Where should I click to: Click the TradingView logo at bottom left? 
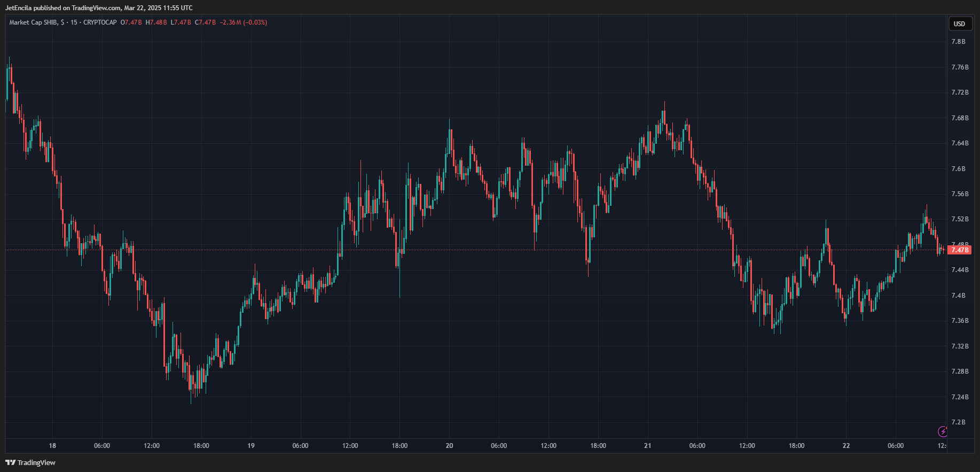(x=30, y=462)
